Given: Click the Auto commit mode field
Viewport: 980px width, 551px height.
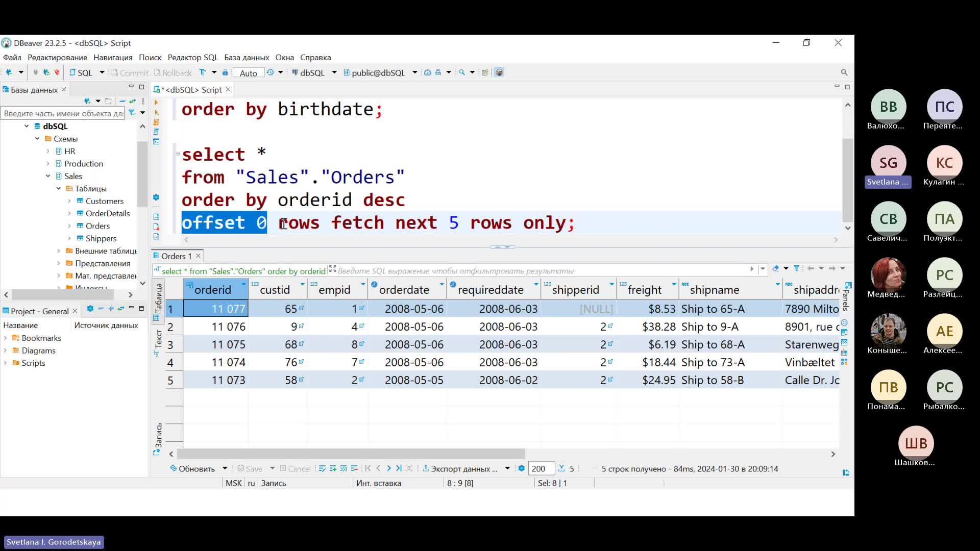Looking at the screenshot, I should click(x=249, y=73).
